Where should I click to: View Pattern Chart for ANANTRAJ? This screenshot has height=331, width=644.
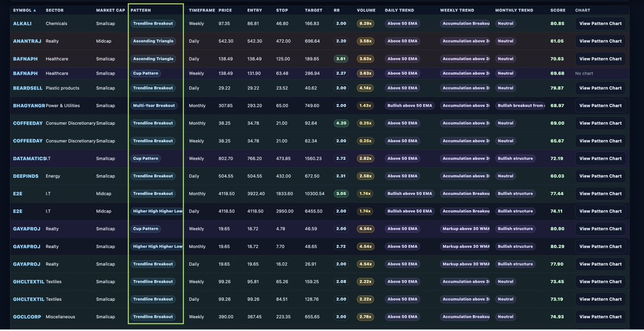[x=600, y=41]
